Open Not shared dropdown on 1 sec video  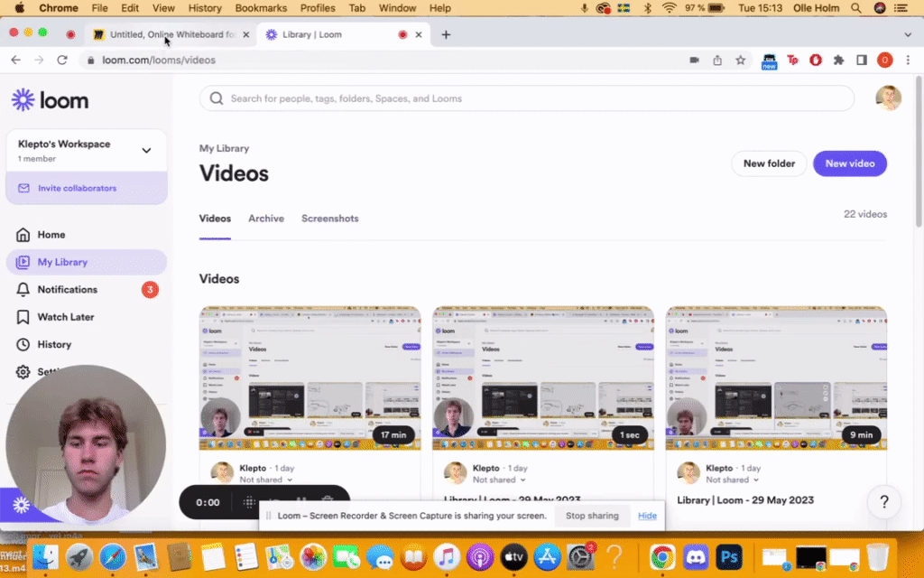point(499,480)
